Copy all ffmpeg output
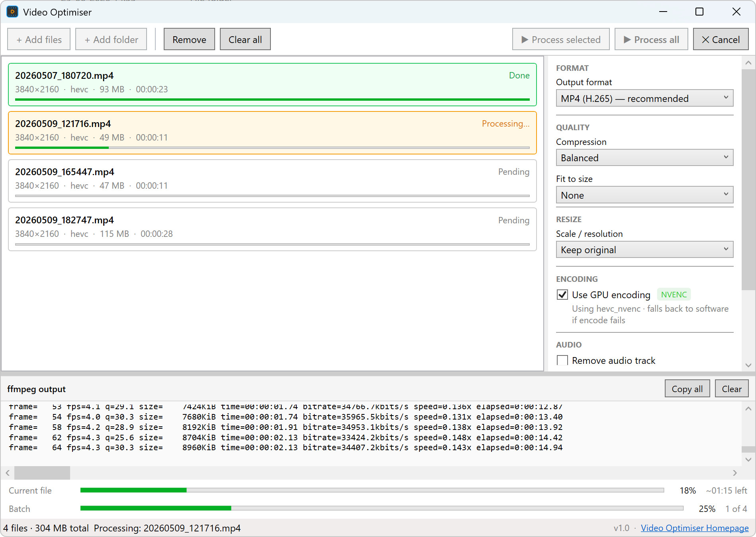This screenshot has width=756, height=537. 687,389
